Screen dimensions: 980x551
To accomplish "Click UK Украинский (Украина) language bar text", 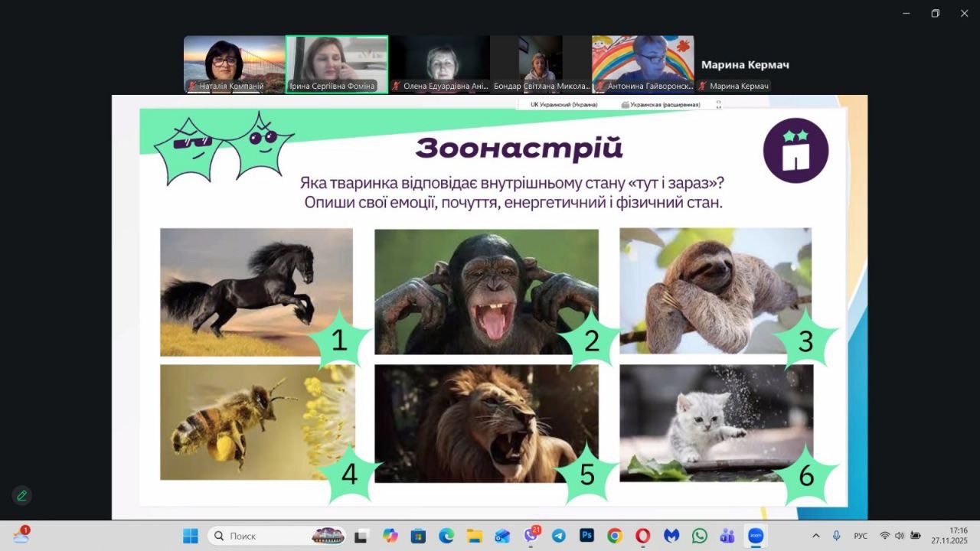I will click(x=563, y=104).
